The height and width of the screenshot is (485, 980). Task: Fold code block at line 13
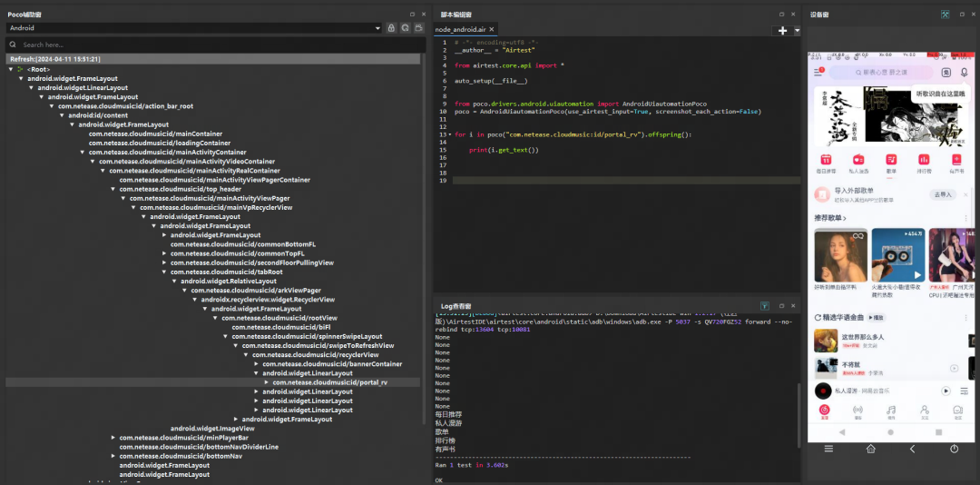(448, 134)
